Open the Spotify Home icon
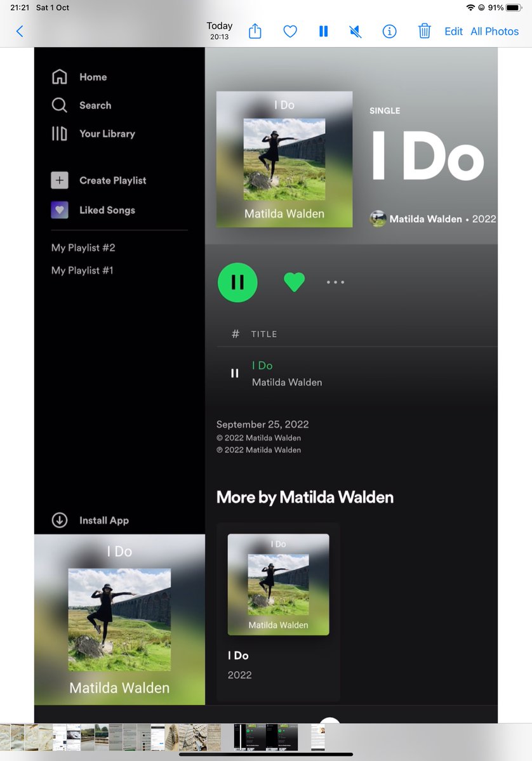 pyautogui.click(x=59, y=77)
